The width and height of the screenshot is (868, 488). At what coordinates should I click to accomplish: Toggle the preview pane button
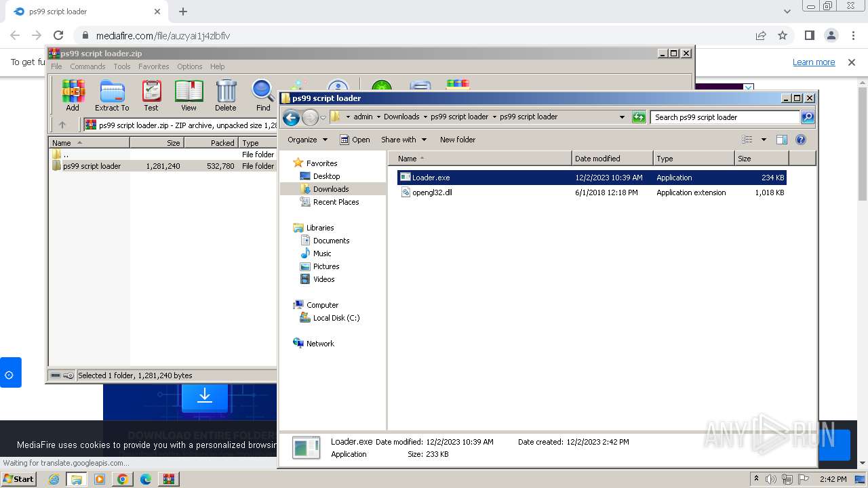[x=782, y=140]
